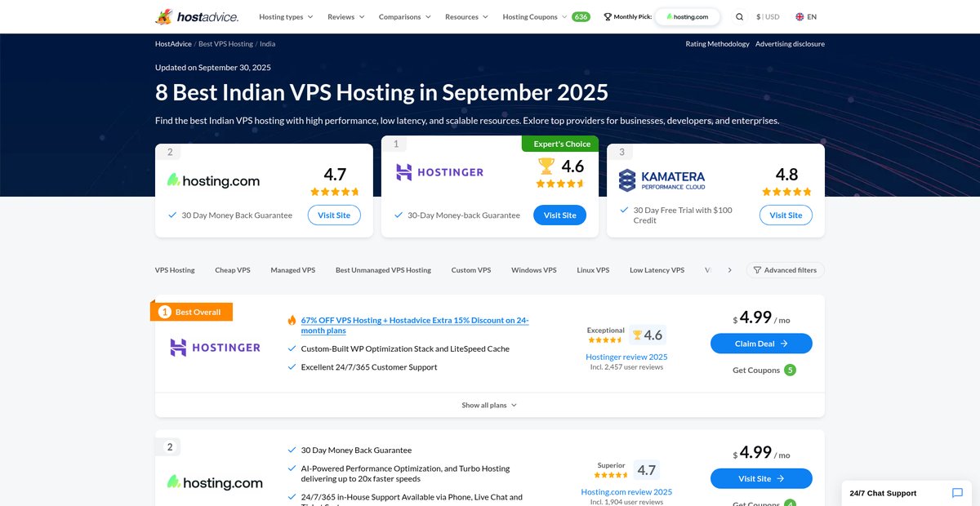Expand the Resources menu
Image resolution: width=980 pixels, height=506 pixels.
tap(466, 16)
